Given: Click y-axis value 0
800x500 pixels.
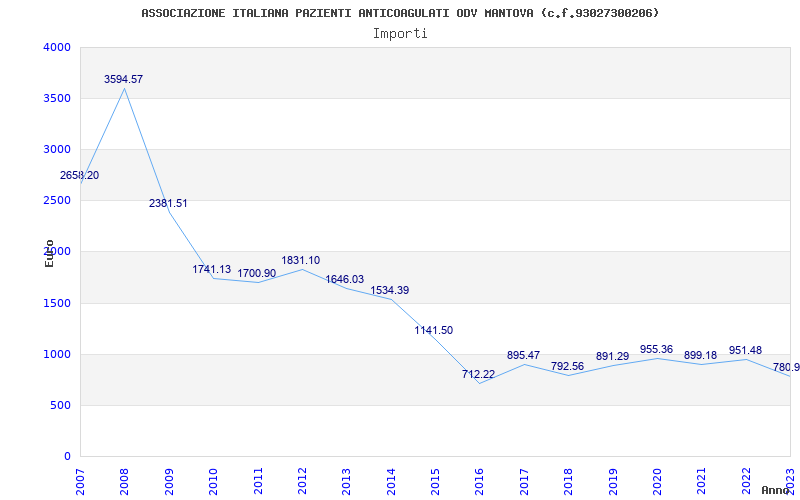Looking at the screenshot, I should (67, 456).
